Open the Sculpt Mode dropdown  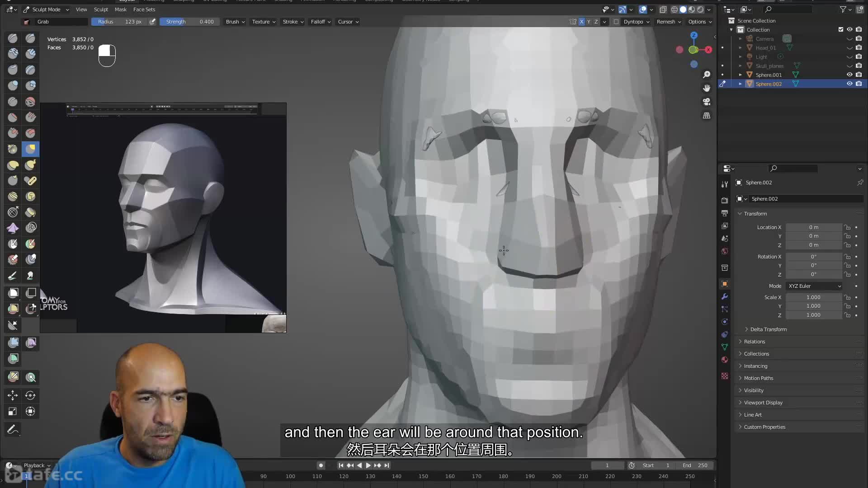[x=46, y=9]
